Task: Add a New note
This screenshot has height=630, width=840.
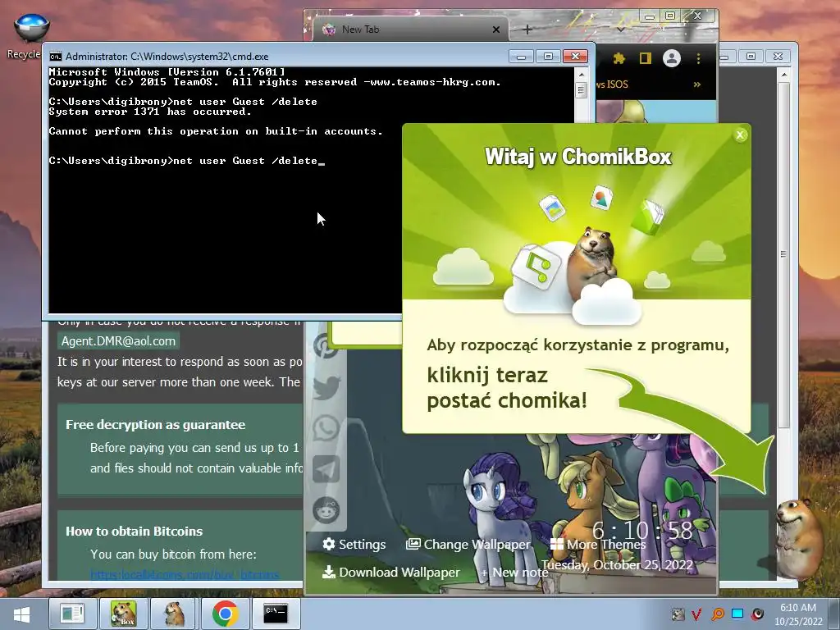Action: [x=514, y=572]
